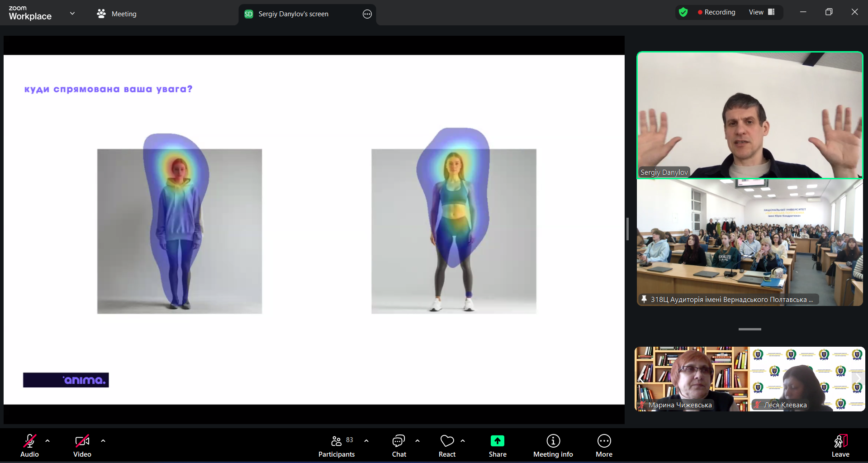Click the divider handle between screen and videos
The height and width of the screenshot is (463, 868).
(x=627, y=229)
